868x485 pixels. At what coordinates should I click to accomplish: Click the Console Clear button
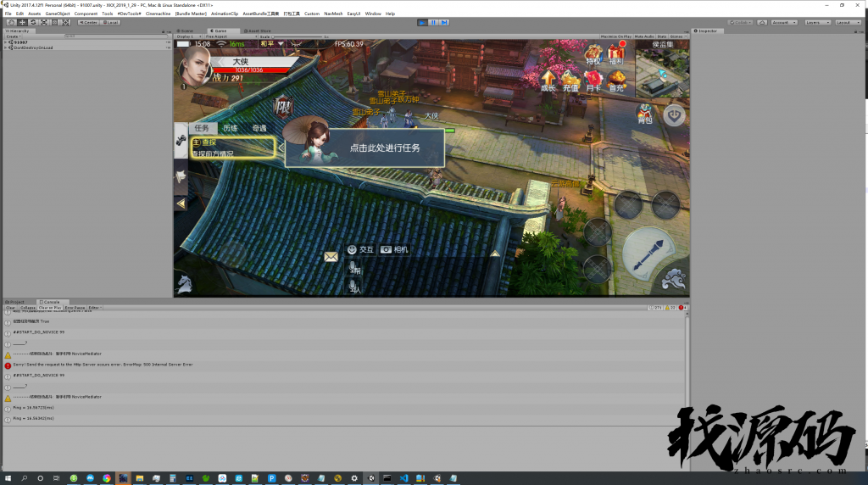tap(11, 308)
